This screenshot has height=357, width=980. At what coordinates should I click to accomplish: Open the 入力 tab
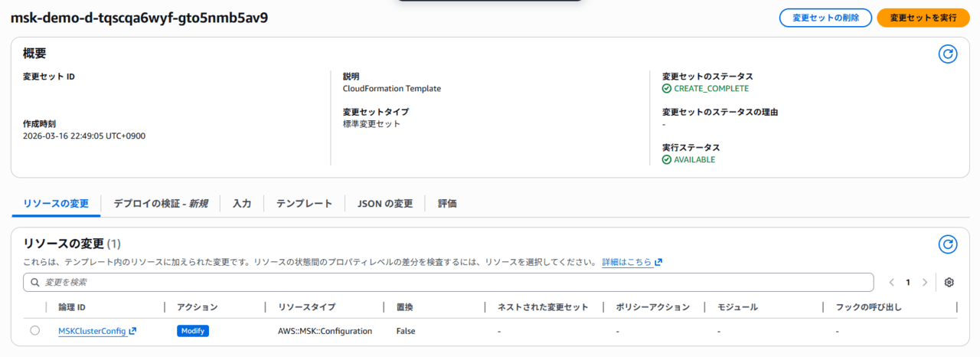[x=242, y=204]
